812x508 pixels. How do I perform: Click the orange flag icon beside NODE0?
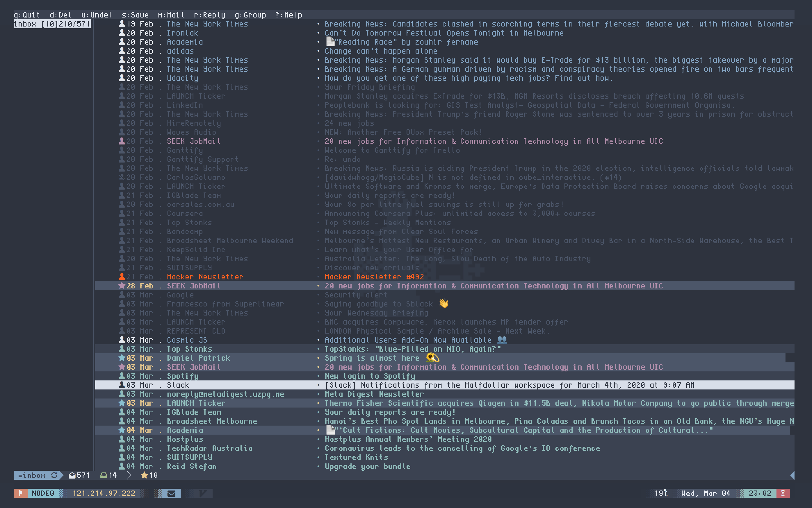click(x=21, y=493)
